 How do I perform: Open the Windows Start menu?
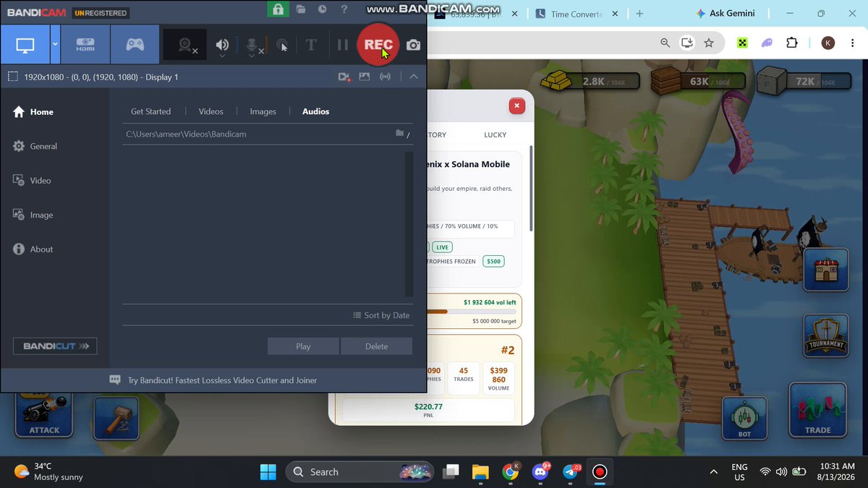[268, 472]
